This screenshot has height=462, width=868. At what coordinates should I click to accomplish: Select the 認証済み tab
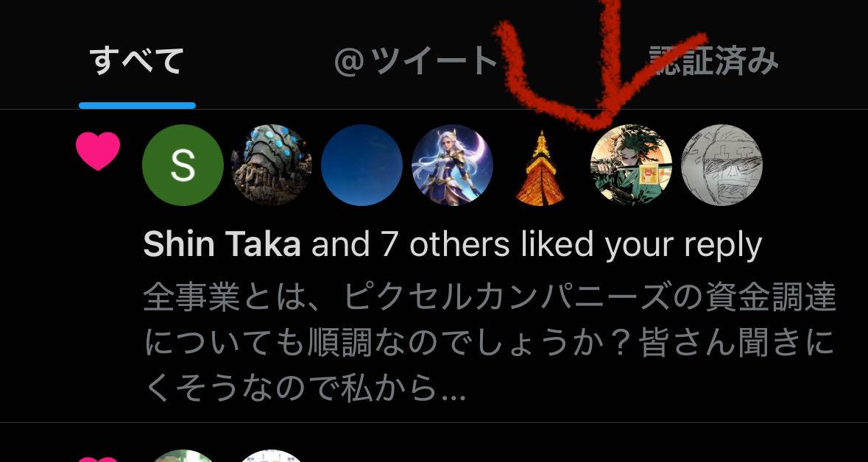[x=713, y=60]
